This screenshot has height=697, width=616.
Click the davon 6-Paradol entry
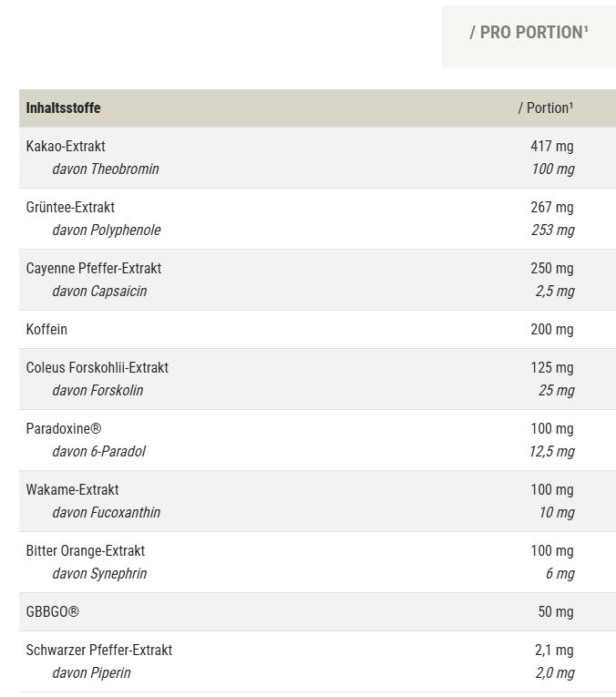(98, 451)
